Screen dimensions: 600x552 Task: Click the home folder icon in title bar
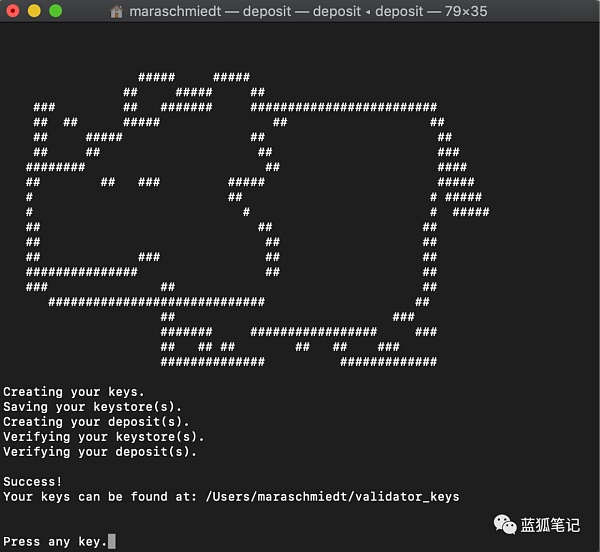coord(117,12)
